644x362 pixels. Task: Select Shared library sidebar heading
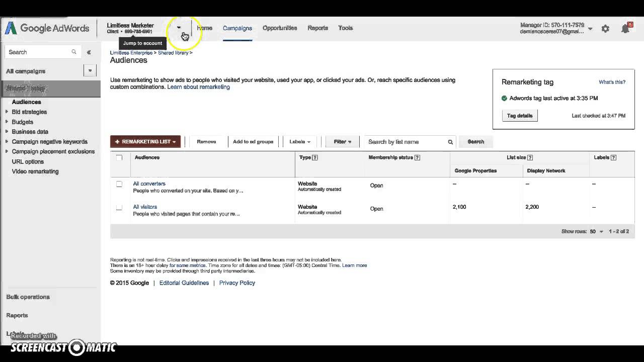(50, 88)
